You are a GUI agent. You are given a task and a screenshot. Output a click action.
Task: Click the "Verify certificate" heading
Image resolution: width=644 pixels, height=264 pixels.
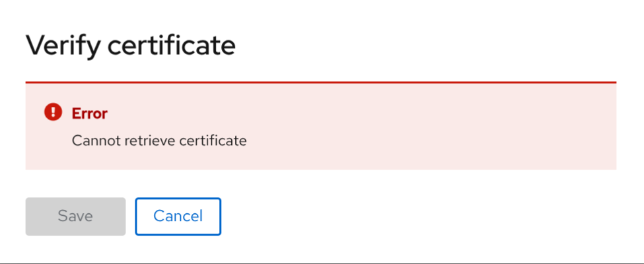[x=130, y=46]
